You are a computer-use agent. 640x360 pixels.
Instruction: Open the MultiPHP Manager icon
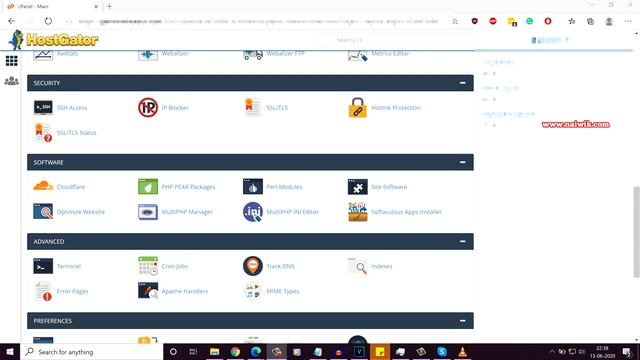148,212
